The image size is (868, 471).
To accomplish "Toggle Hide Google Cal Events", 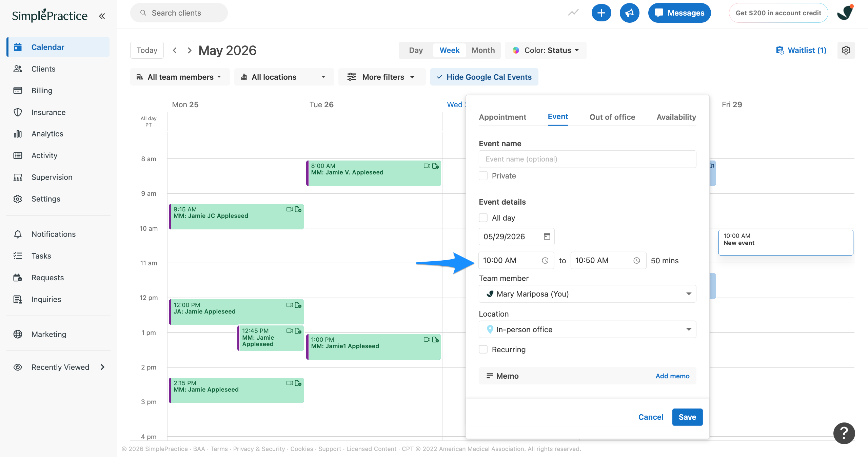I will 484,77.
